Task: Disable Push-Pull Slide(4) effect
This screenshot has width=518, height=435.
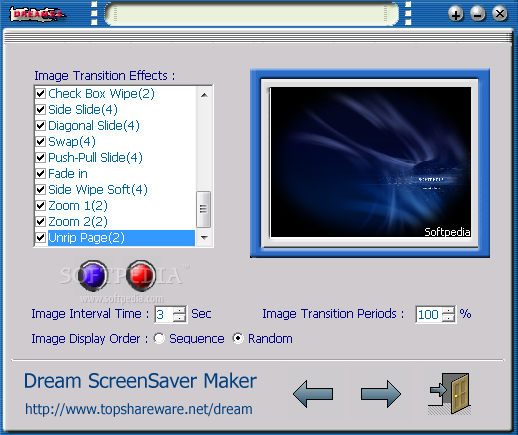Action: pos(41,157)
